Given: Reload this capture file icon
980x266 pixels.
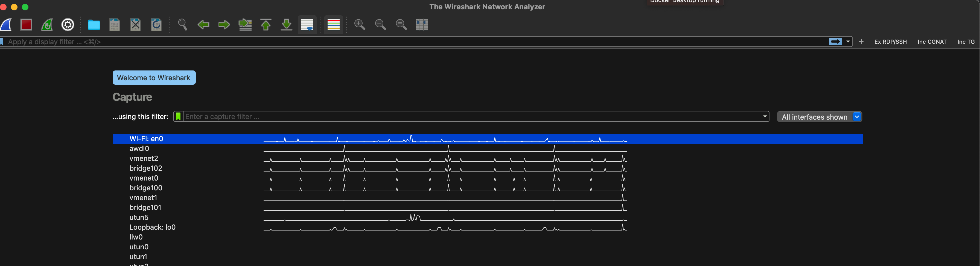Looking at the screenshot, I should pyautogui.click(x=156, y=25).
